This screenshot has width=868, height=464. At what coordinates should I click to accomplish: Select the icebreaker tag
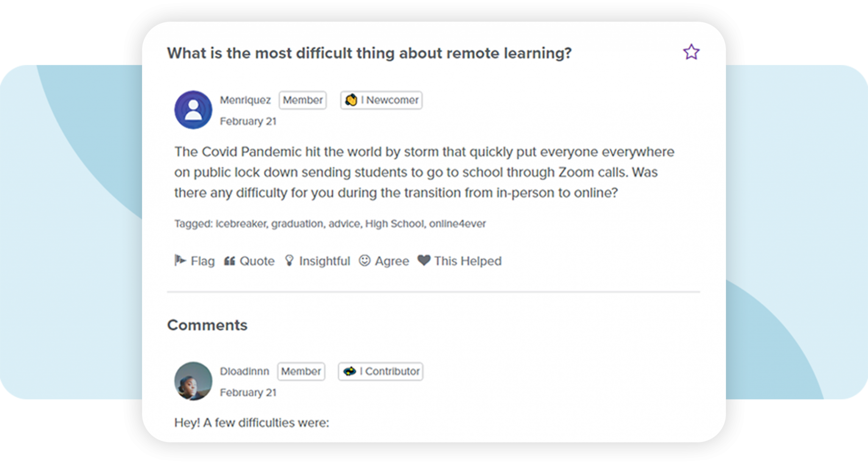click(x=241, y=224)
